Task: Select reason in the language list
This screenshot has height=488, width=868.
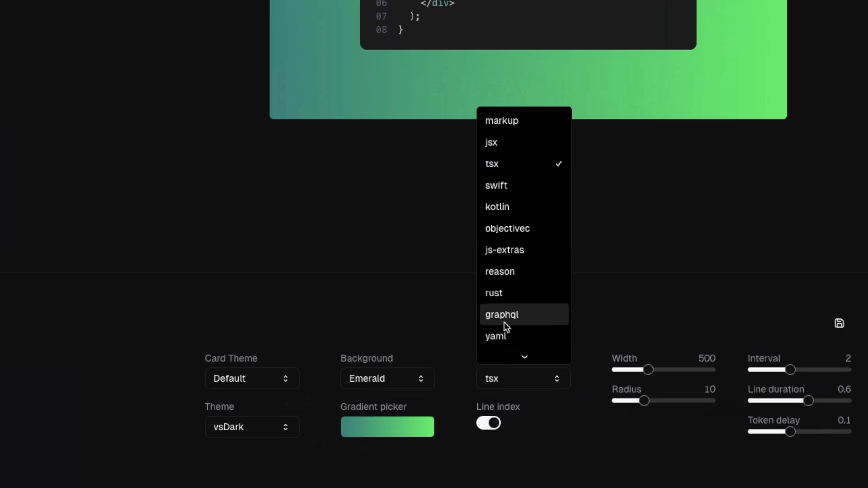Action: click(524, 271)
